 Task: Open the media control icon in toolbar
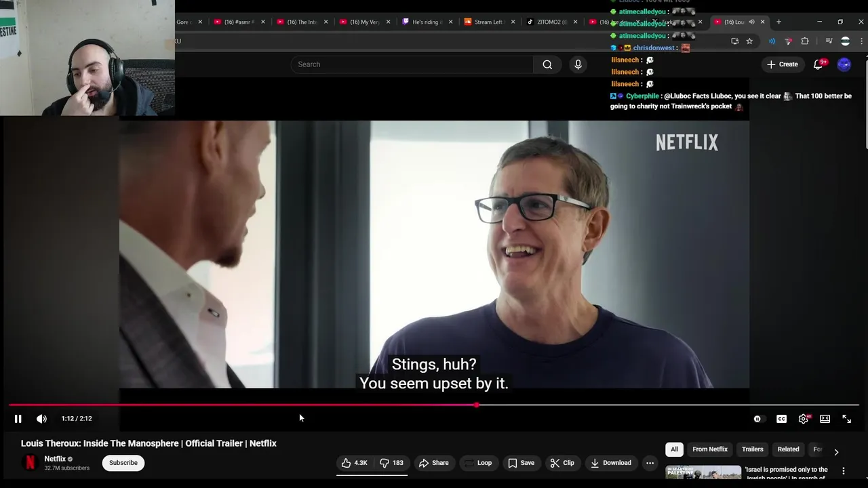pos(828,41)
